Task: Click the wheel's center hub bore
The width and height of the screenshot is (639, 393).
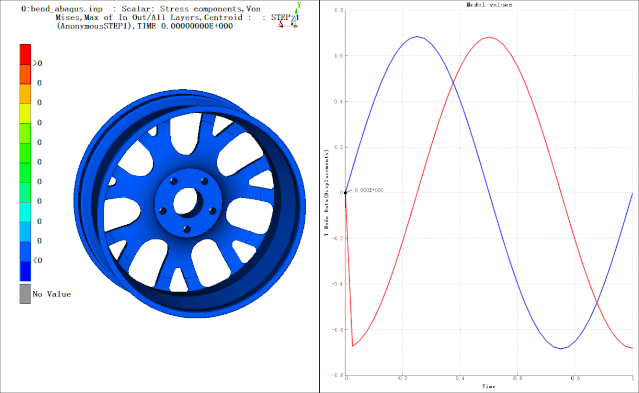Action: pyautogui.click(x=188, y=201)
